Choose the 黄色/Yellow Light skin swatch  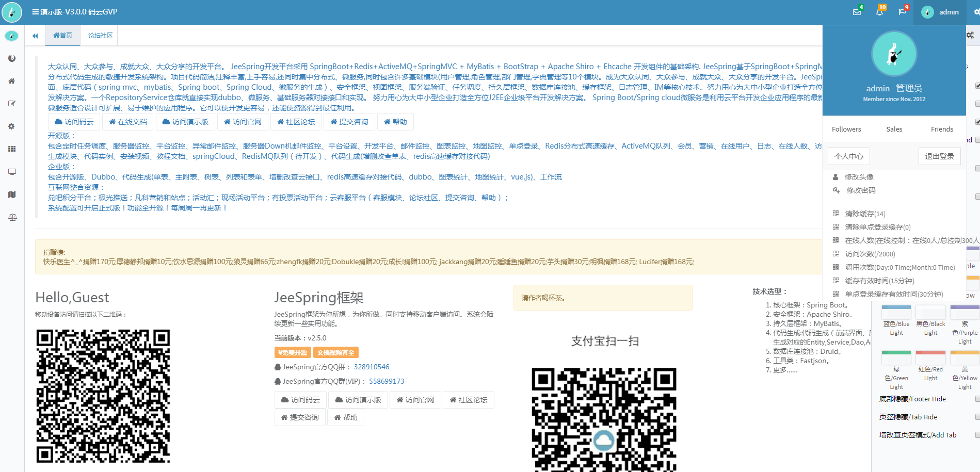coord(965,357)
